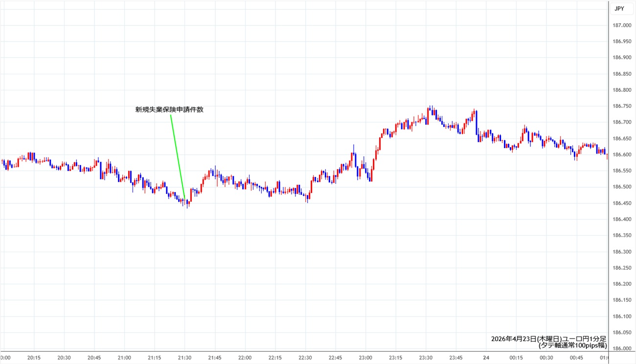Image resolution: width=636 pixels, height=364 pixels.
Task: Click the 23:30 time axis label
Action: (426, 358)
